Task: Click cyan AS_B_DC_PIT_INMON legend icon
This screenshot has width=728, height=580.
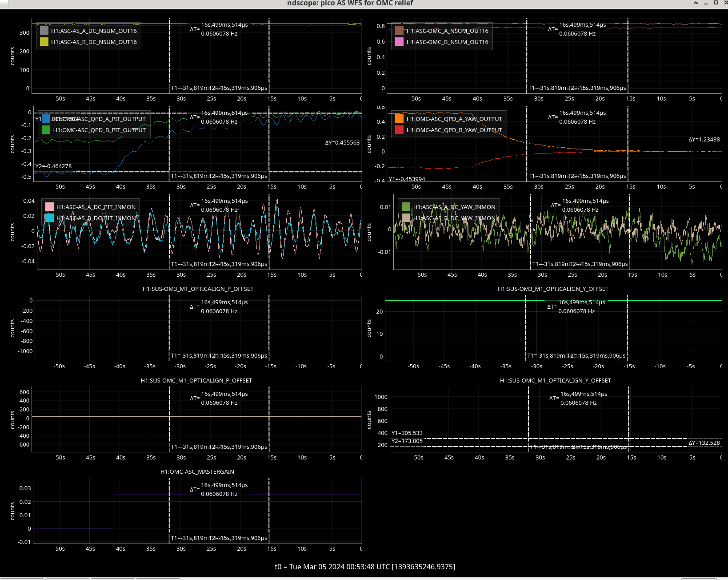Action: click(49, 218)
